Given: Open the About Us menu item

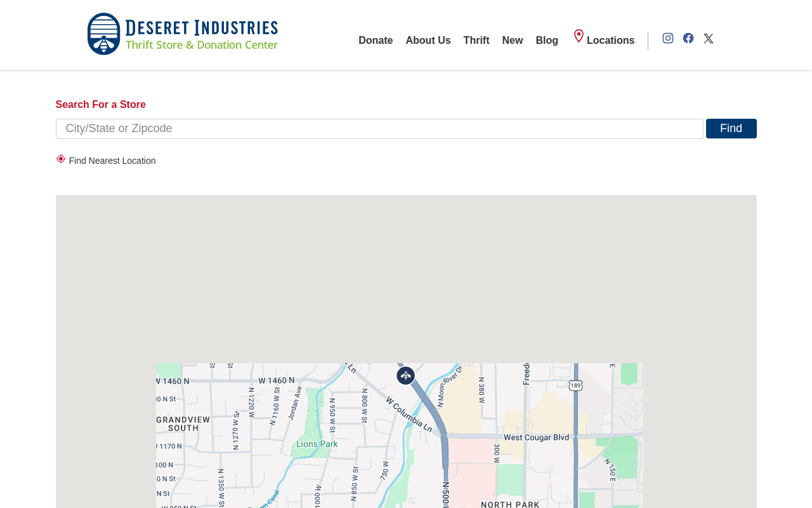Looking at the screenshot, I should tap(428, 41).
